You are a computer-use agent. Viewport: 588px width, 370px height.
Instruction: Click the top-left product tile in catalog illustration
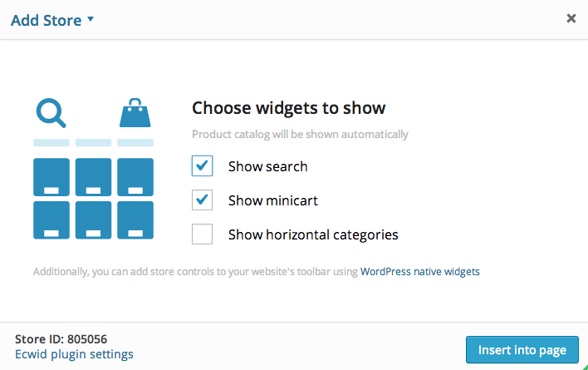pyautogui.click(x=51, y=177)
